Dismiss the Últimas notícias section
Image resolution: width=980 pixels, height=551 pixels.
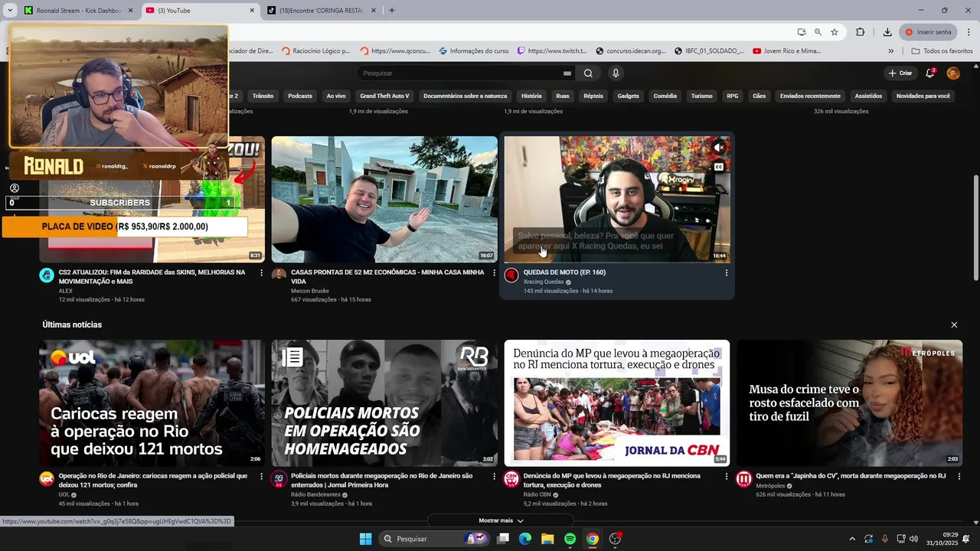(x=954, y=325)
